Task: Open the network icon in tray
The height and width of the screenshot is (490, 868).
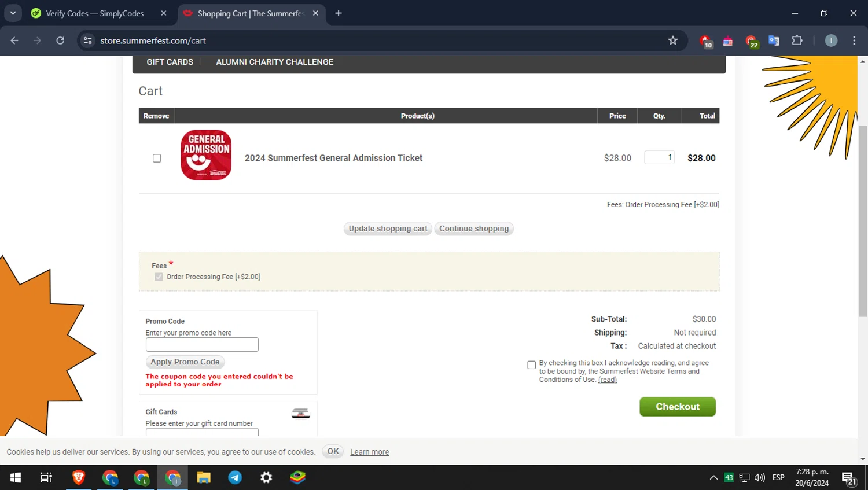Action: (744, 477)
